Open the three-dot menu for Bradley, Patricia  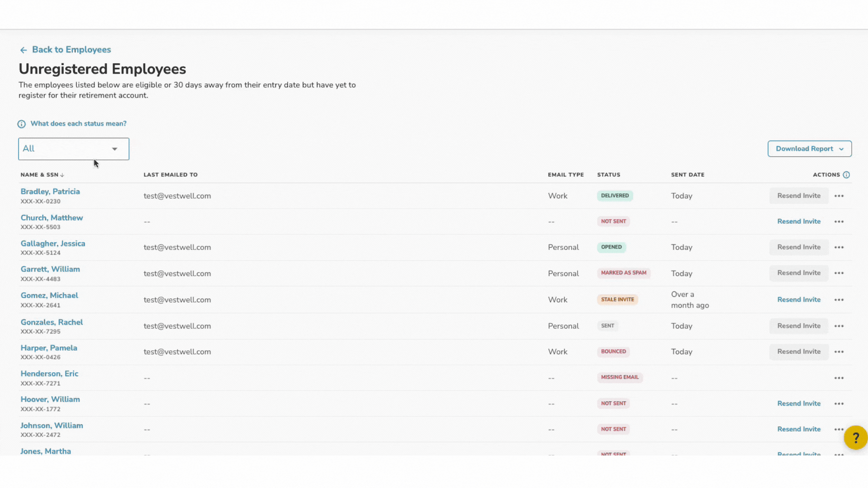point(839,196)
